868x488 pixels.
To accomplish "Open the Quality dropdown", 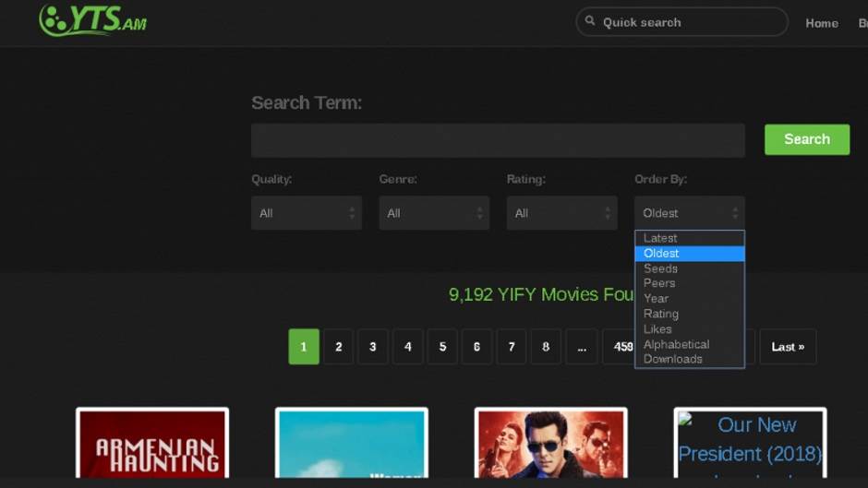I will (307, 213).
